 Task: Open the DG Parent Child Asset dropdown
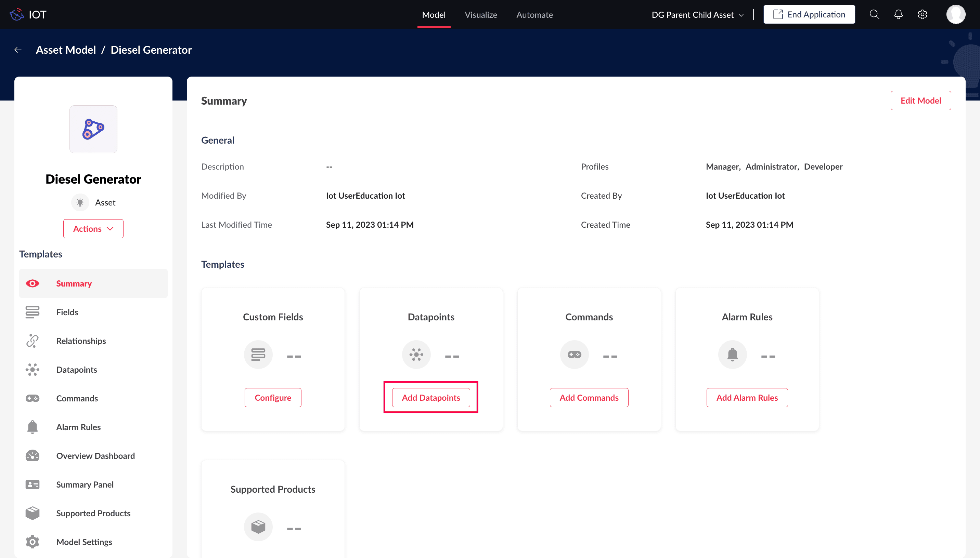tap(697, 15)
